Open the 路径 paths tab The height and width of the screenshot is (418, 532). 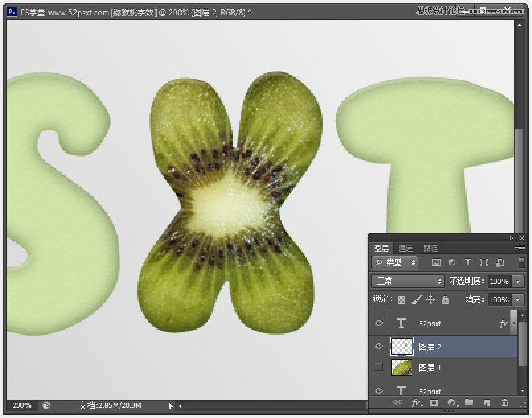click(x=430, y=248)
